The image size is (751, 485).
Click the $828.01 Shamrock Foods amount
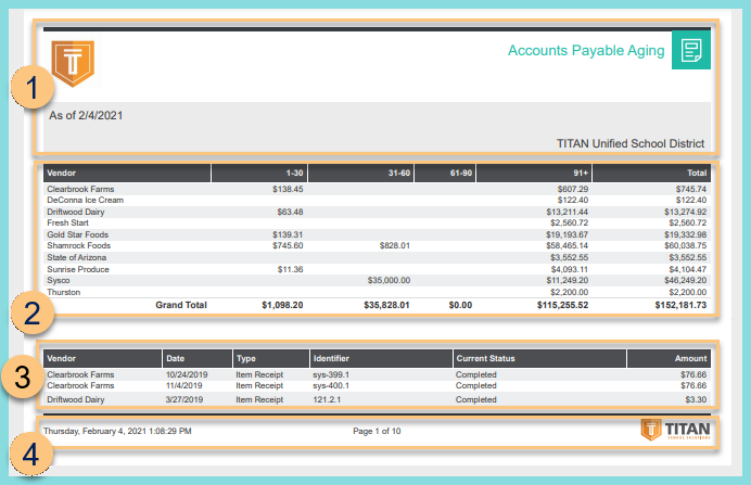coord(395,246)
